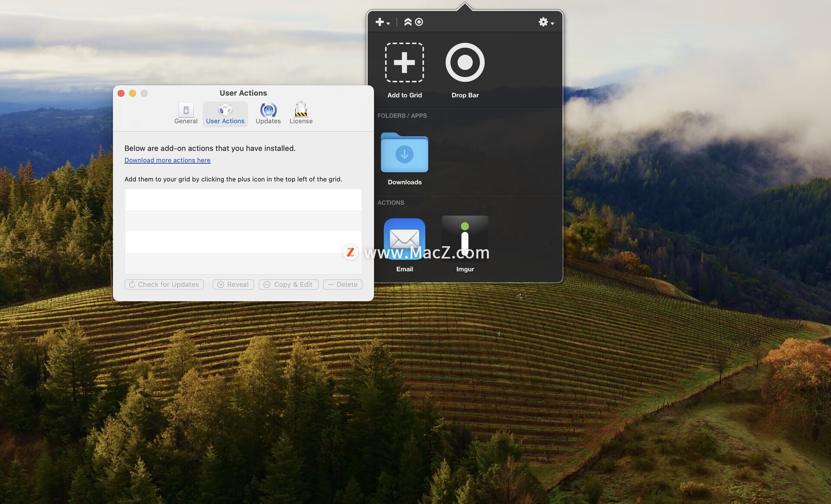
Task: Click the Add to Grid label
Action: click(404, 95)
